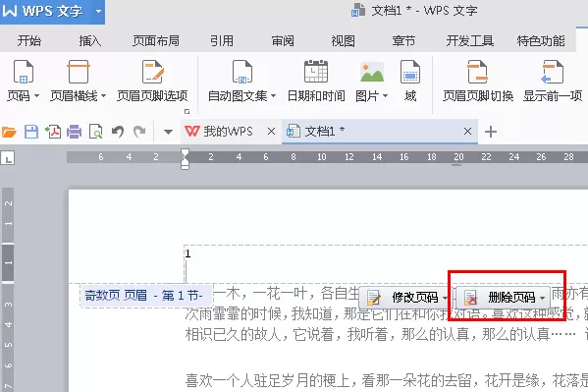588x392 pixels.
Task: Click the 图片 picture icon
Action: tap(372, 72)
